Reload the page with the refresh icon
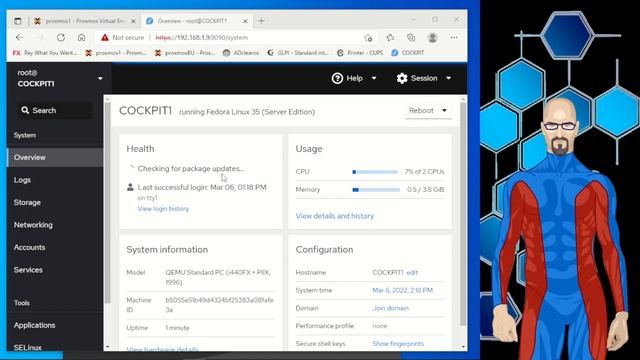This screenshot has width=640, height=360. tap(61, 37)
